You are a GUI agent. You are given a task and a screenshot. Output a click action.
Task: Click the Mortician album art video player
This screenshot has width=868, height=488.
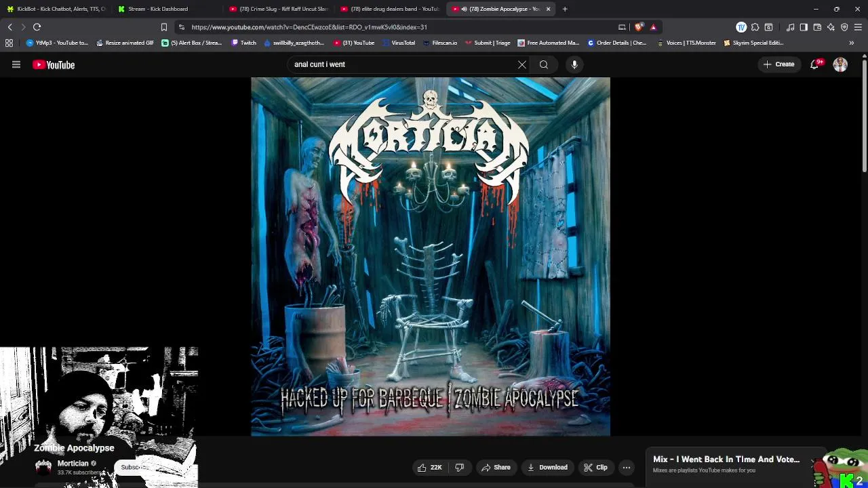coord(431,256)
